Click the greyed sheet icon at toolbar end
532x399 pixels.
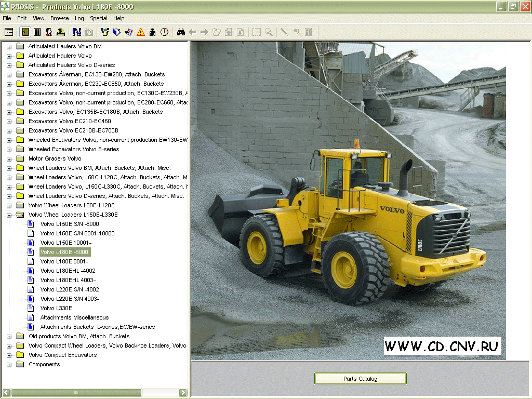tap(309, 32)
